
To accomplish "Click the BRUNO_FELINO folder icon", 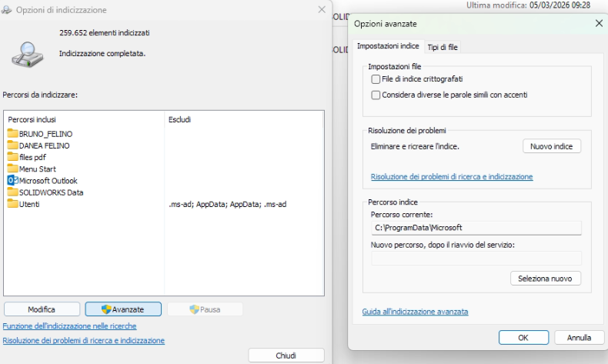I will [x=13, y=134].
